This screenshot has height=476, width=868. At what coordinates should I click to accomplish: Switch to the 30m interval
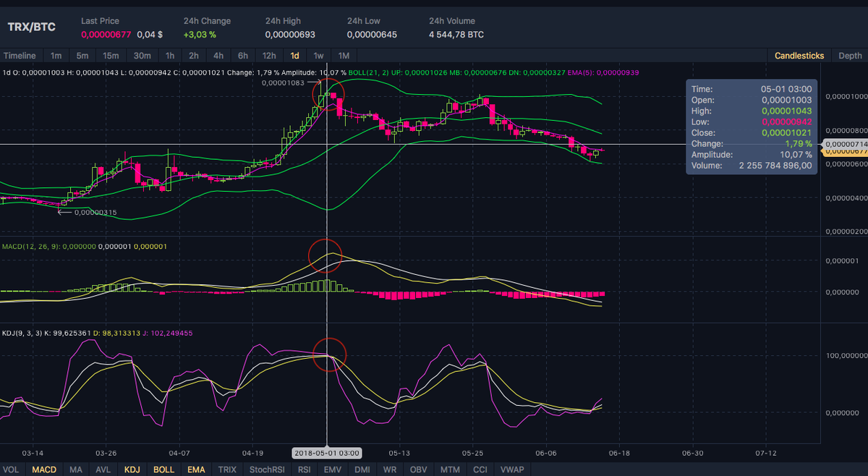[x=142, y=56]
